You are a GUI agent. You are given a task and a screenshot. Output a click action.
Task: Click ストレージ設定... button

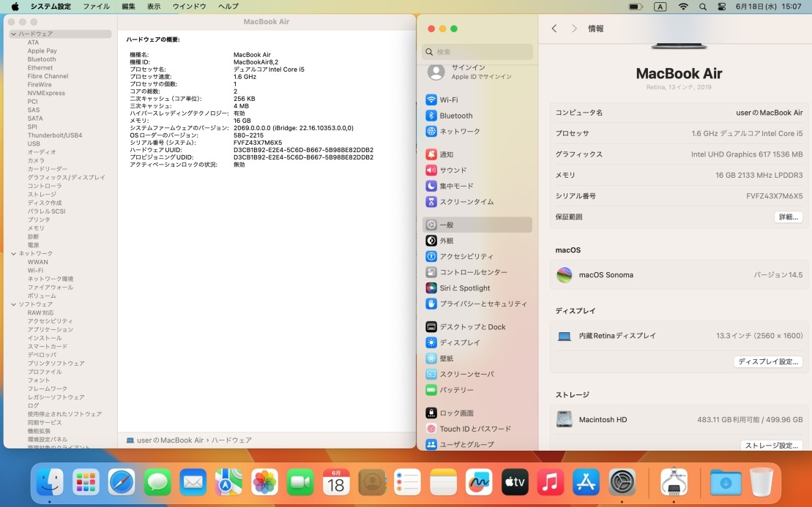(772, 446)
